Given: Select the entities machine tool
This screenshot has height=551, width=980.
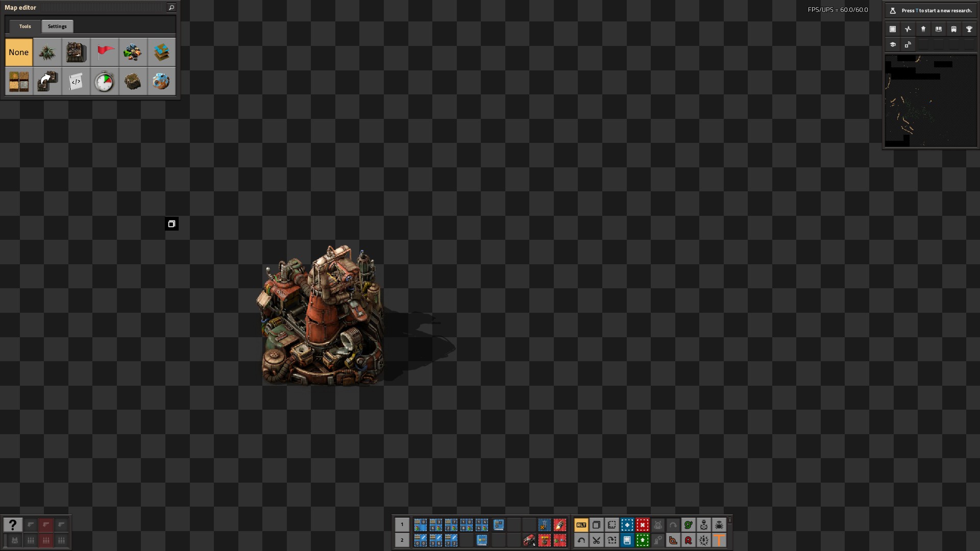Looking at the screenshot, I should click(x=76, y=52).
